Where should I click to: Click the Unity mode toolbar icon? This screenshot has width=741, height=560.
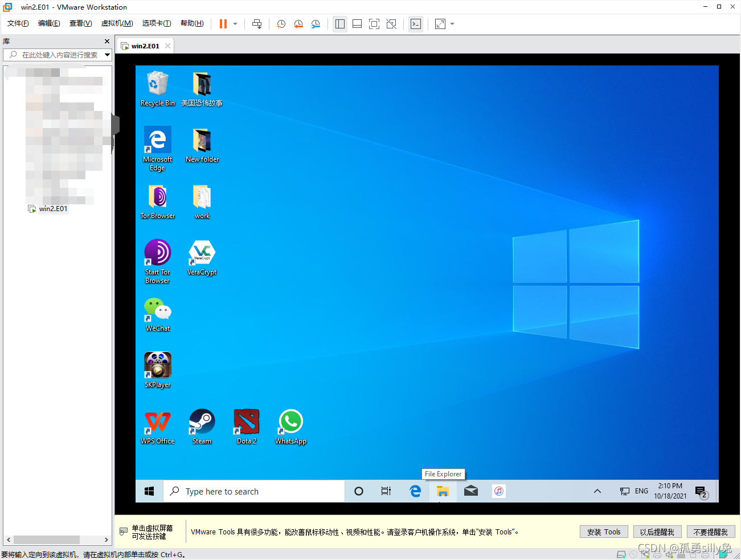391,24
